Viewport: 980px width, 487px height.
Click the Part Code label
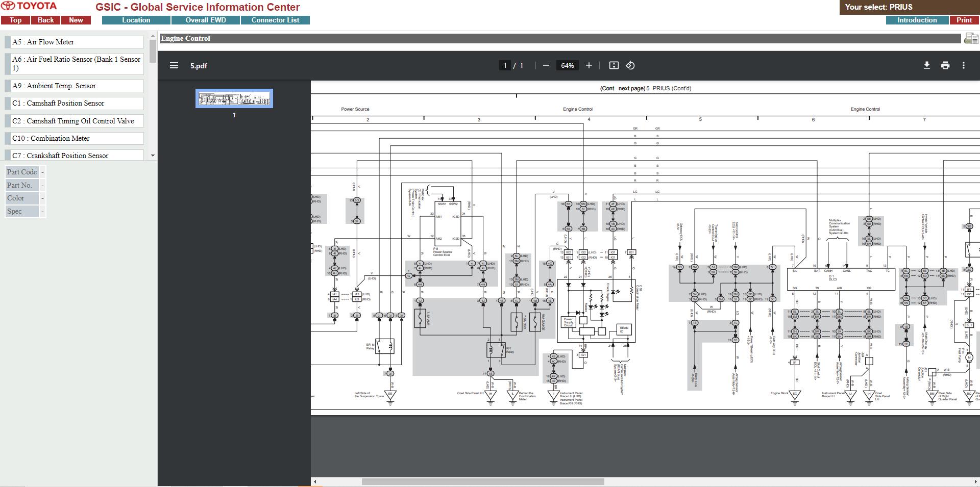click(22, 172)
